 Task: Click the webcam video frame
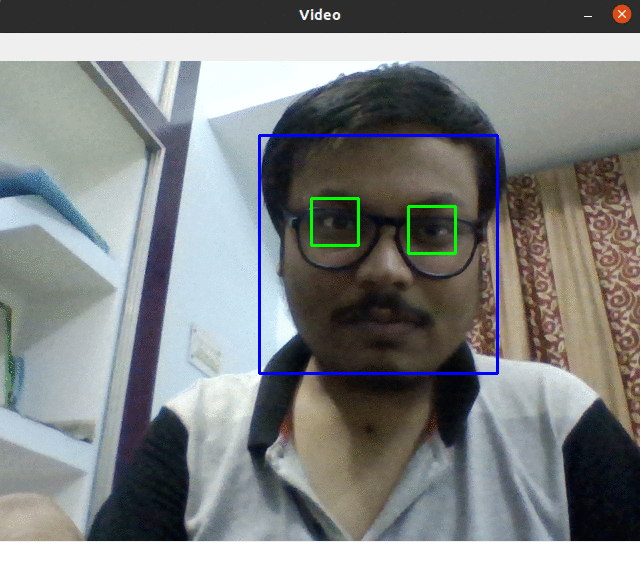(320, 301)
